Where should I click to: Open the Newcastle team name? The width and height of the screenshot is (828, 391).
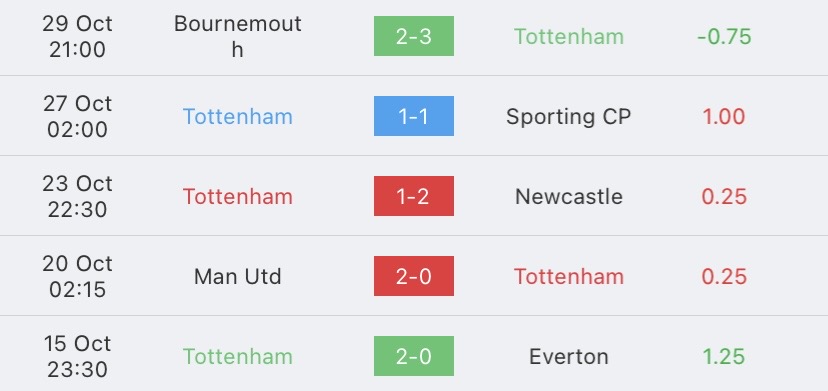tap(569, 197)
